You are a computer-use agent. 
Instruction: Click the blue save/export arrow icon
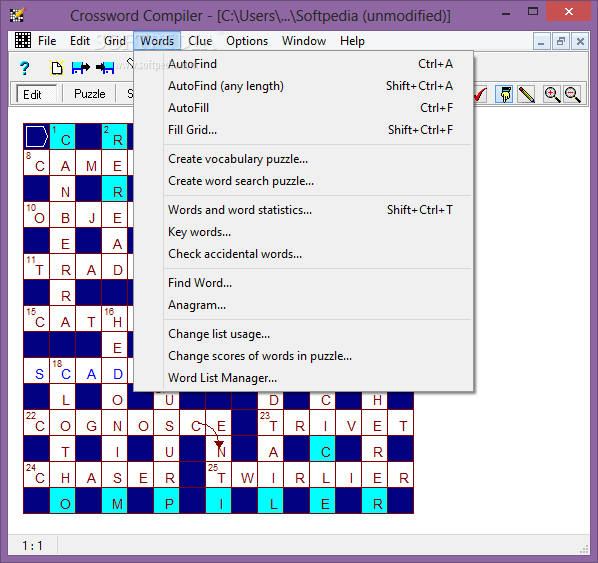(80, 68)
